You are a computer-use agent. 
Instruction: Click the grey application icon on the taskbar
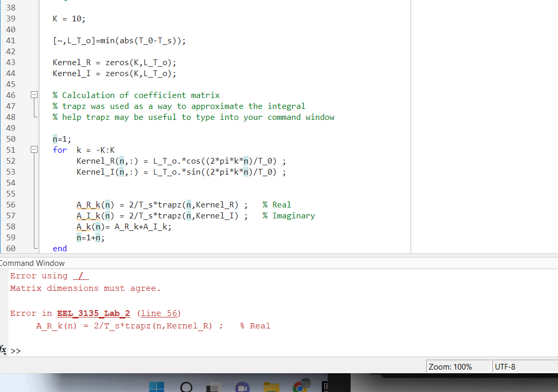click(x=213, y=388)
